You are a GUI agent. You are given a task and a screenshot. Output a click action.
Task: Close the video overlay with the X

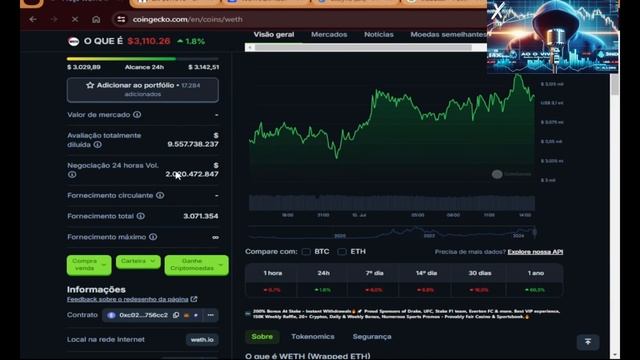[497, 11]
